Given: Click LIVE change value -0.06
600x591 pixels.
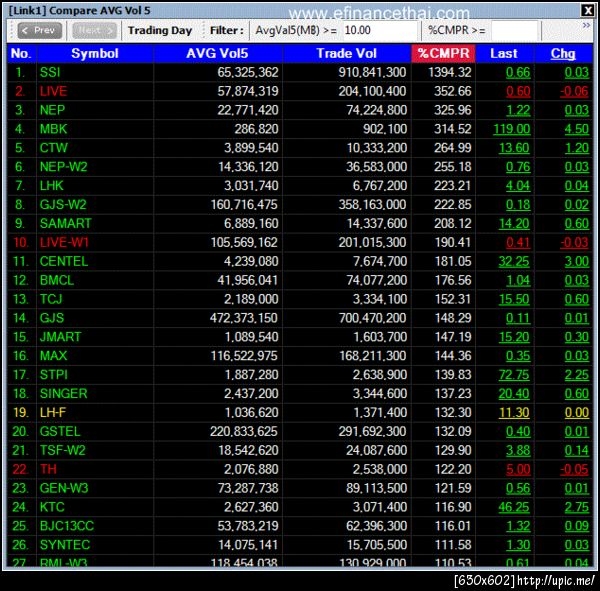Looking at the screenshot, I should pos(574,91).
